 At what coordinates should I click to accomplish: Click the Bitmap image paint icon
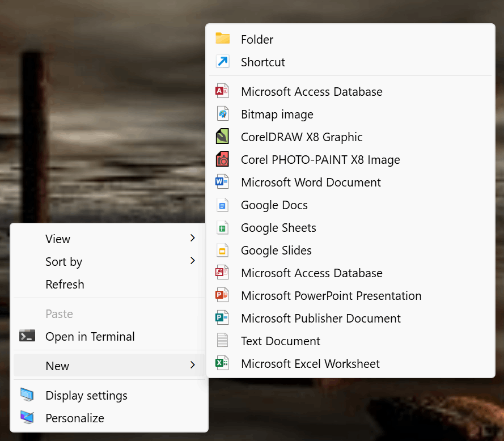(x=222, y=114)
